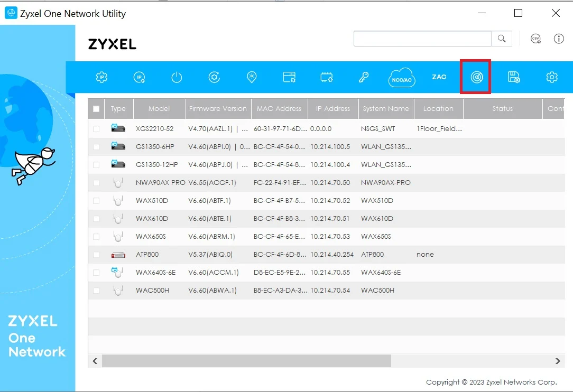Viewport: 573px width, 392px height.
Task: Sort by Location column header
Action: tap(438, 108)
